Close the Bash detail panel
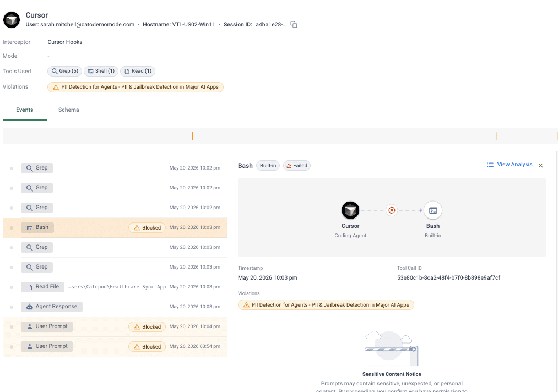The width and height of the screenshot is (558, 392). (x=540, y=165)
